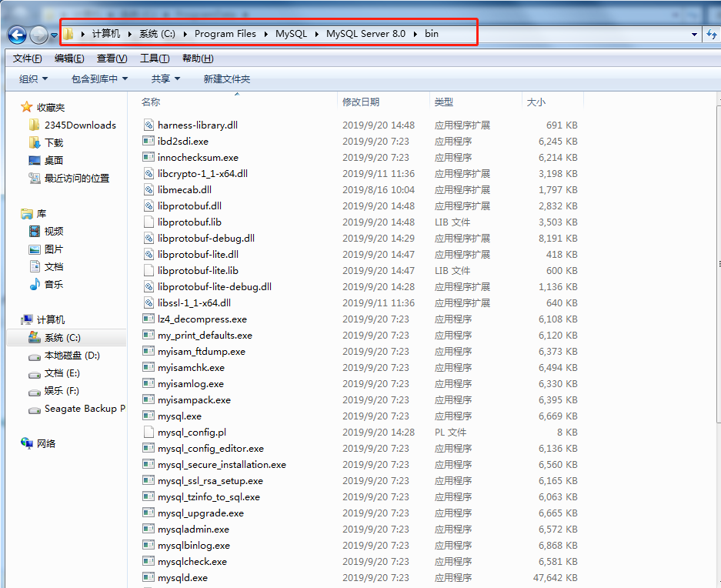Image resolution: width=721 pixels, height=588 pixels.
Task: Expand the arrow after MySQL Server 8.0
Action: (416, 34)
